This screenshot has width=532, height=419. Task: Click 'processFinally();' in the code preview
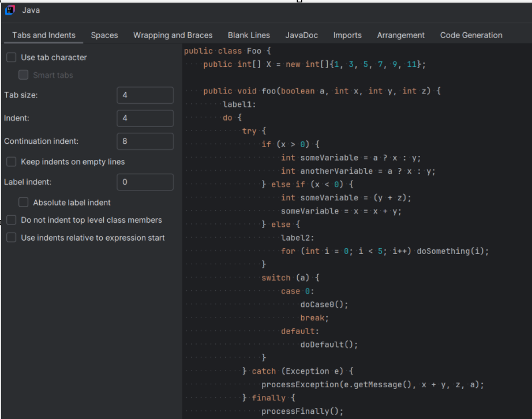[302, 411]
